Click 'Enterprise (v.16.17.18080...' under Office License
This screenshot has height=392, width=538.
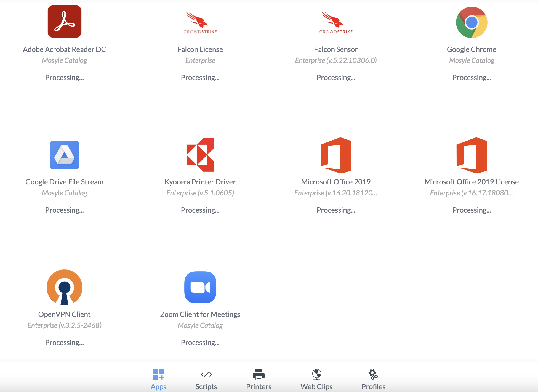point(472,193)
